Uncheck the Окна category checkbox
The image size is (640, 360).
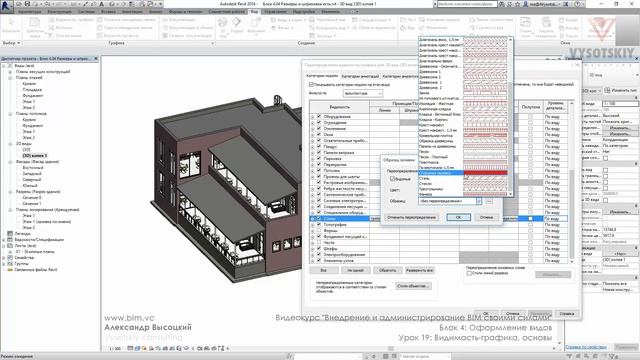[319, 135]
